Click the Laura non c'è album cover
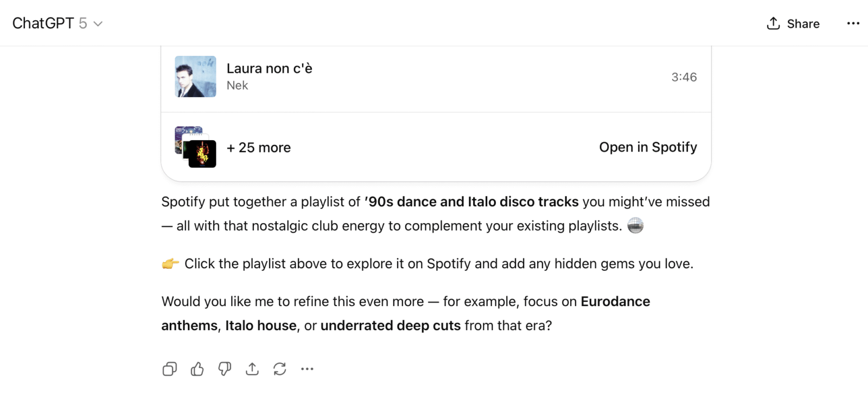The width and height of the screenshot is (868, 405). (195, 77)
